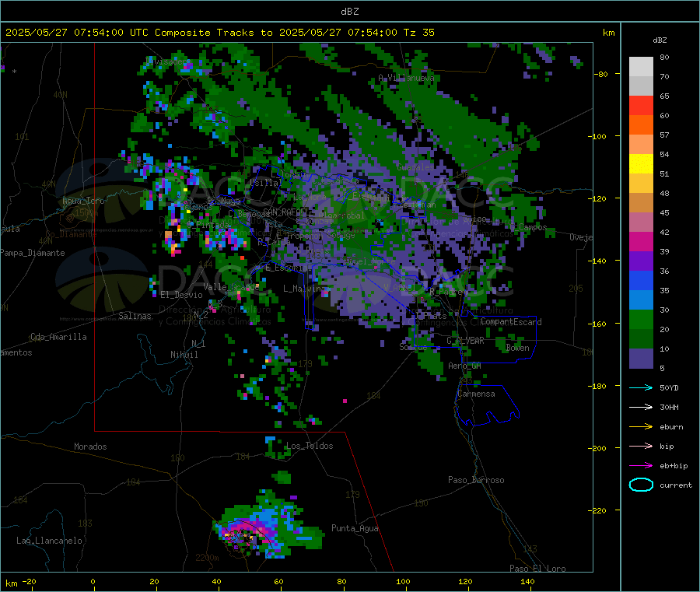Click the 'Morados' place label

point(90,447)
